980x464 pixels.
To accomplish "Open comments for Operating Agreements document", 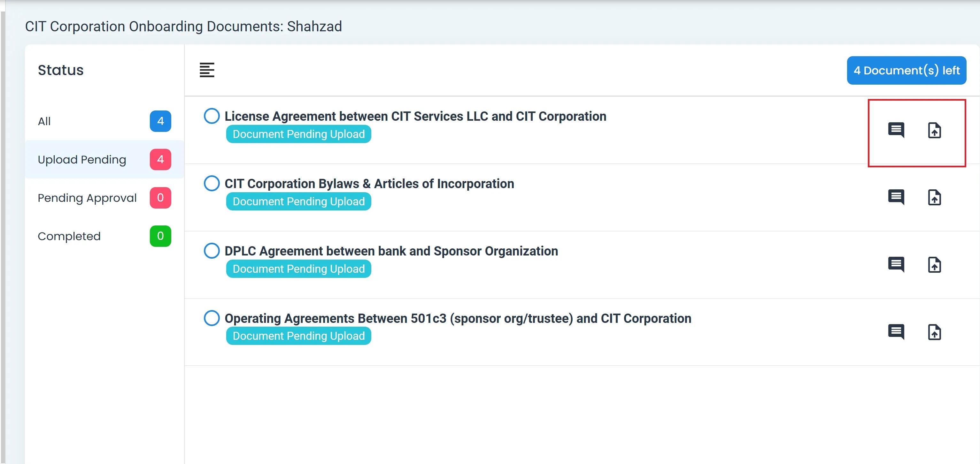I will click(896, 332).
